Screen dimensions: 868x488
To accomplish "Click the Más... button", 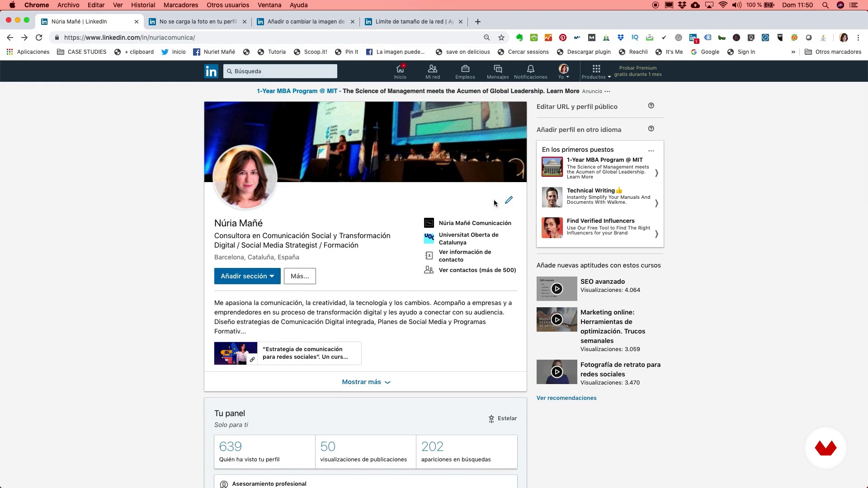I will pyautogui.click(x=300, y=276).
